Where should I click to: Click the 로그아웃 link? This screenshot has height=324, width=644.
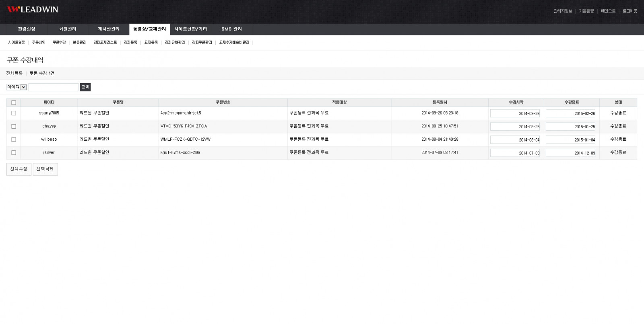click(630, 11)
